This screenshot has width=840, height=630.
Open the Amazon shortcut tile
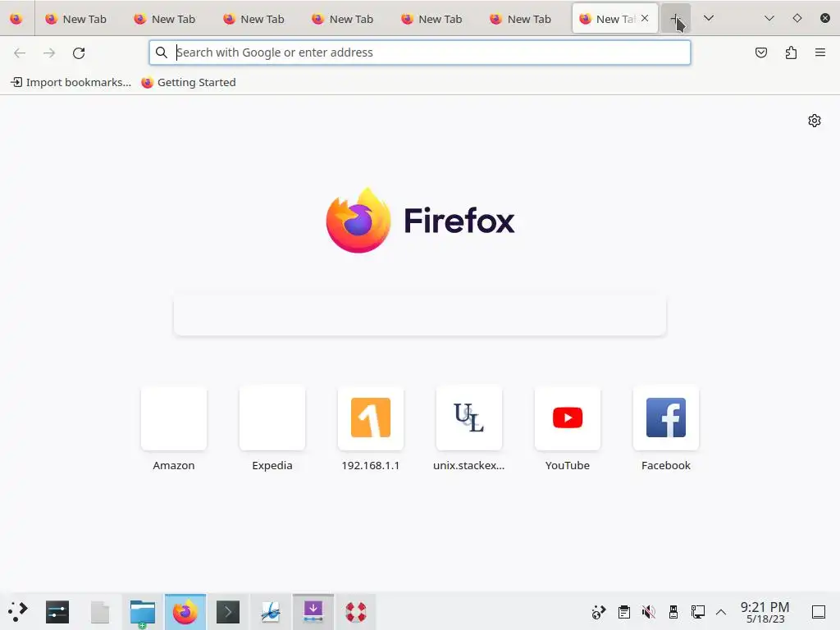coord(174,428)
